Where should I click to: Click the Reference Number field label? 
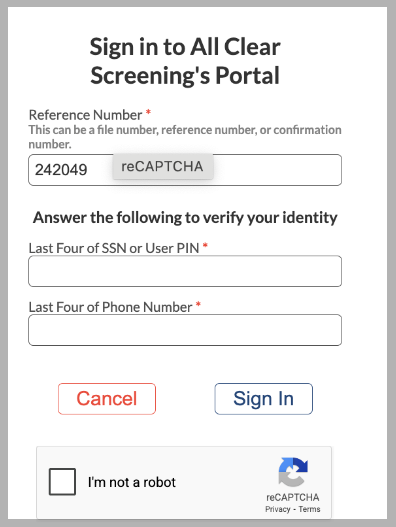[85, 115]
